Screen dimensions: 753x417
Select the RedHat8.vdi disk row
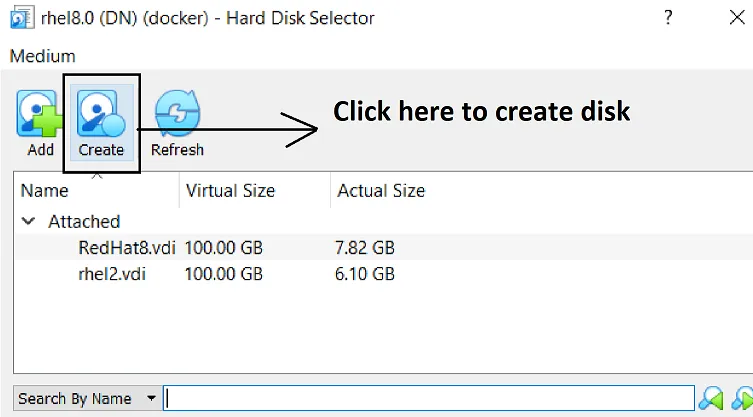[383, 247]
